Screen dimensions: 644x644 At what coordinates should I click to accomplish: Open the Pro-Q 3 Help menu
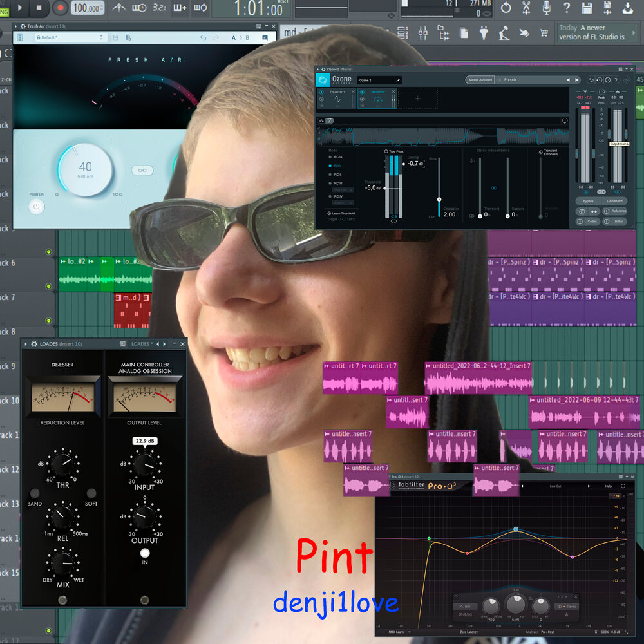point(608,486)
